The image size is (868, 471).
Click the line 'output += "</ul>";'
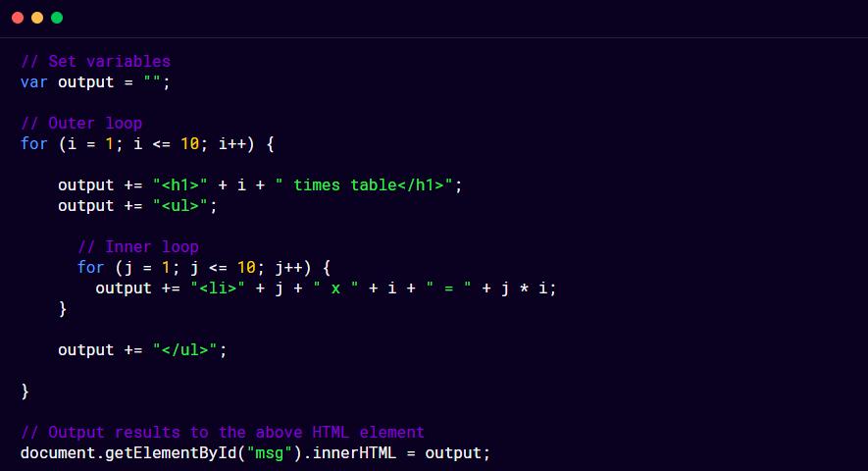(x=142, y=350)
